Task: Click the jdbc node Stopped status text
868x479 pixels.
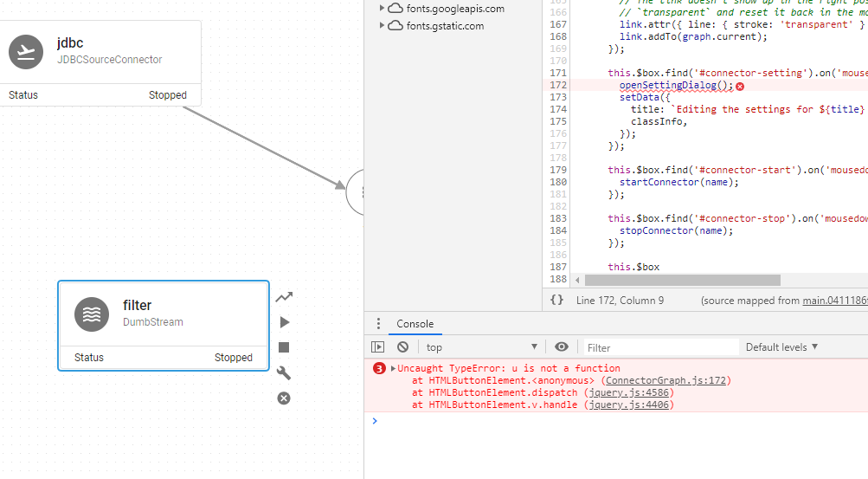Action: [x=168, y=94]
